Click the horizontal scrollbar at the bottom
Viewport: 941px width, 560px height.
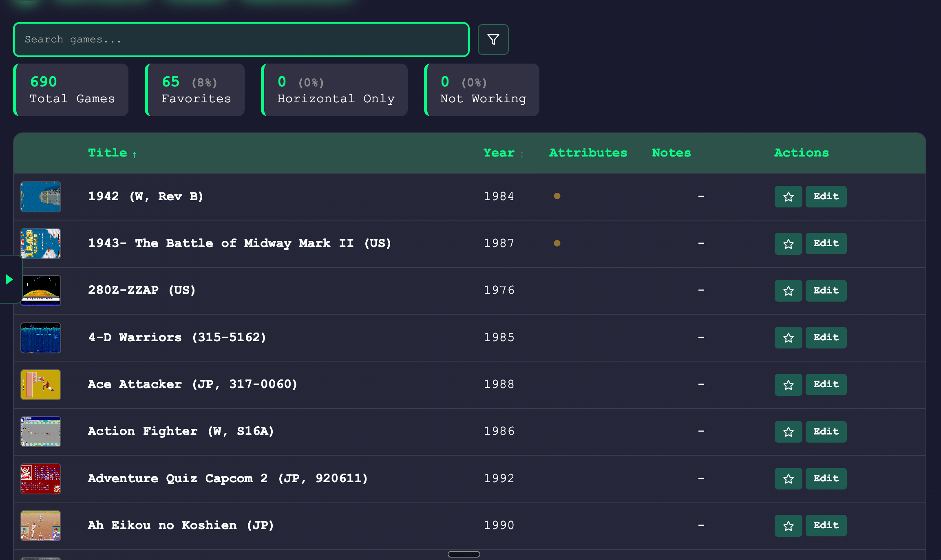464,554
